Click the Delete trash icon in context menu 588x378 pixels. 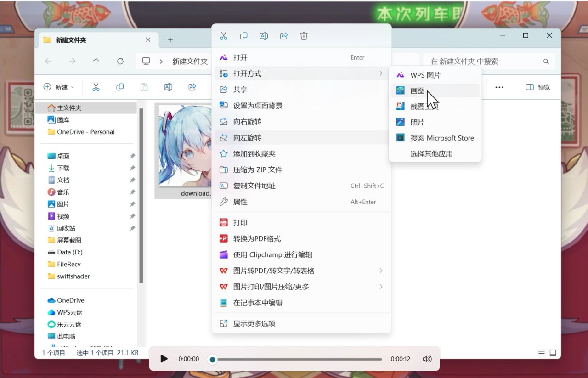click(304, 36)
